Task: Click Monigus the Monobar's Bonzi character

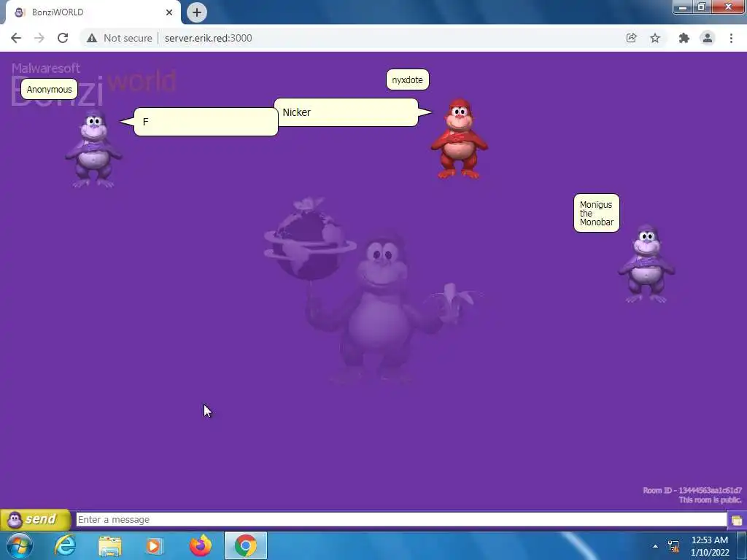Action: pyautogui.click(x=646, y=264)
